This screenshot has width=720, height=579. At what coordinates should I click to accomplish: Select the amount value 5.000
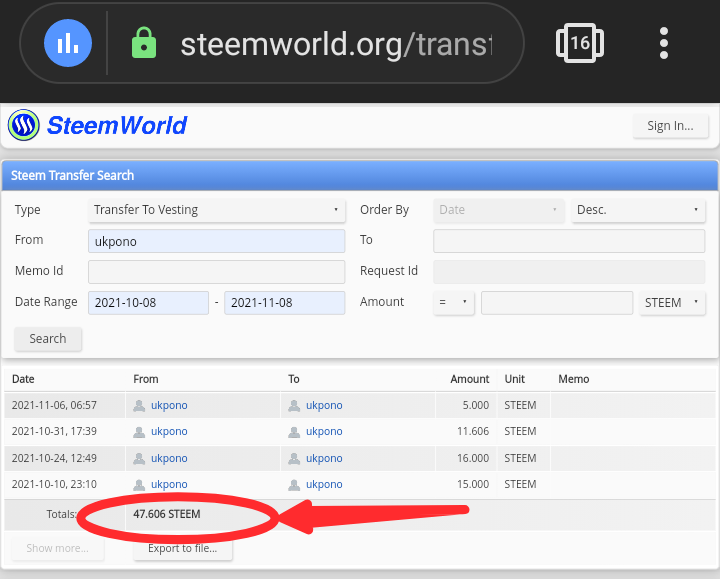coord(476,405)
